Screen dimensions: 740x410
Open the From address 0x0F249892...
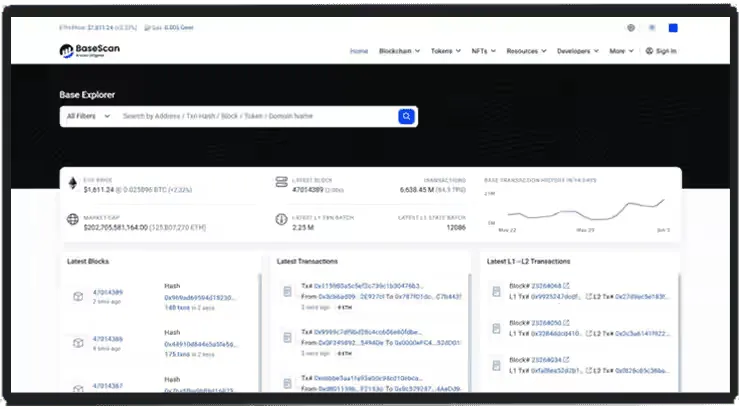[351, 343]
